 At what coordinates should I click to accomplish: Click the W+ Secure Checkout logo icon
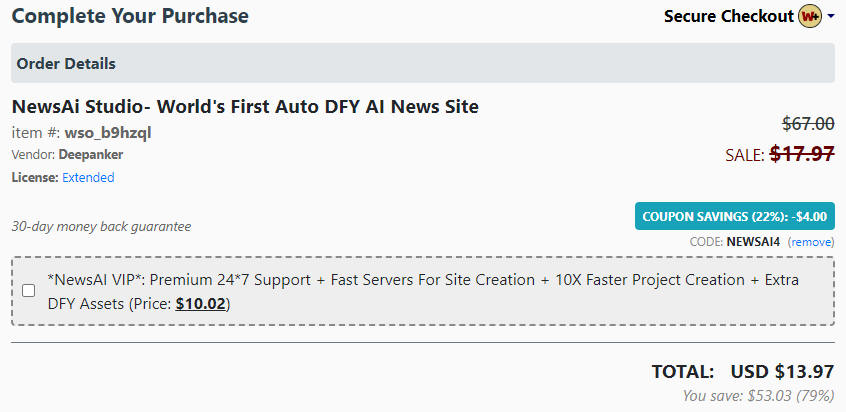810,17
